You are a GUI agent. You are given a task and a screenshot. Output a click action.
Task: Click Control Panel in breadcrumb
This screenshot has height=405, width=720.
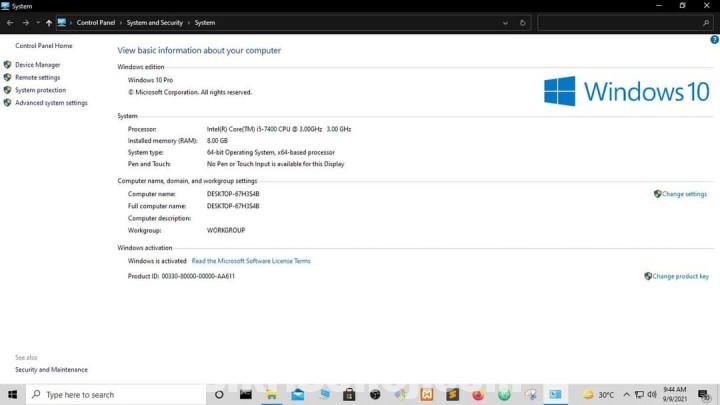(x=96, y=22)
